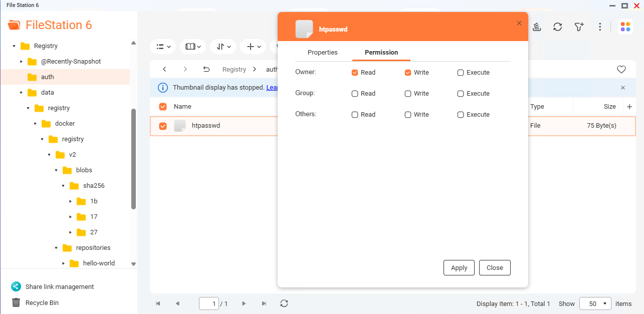Open the smart filter funnel icon
Image resolution: width=644 pixels, height=314 pixels.
tap(579, 27)
